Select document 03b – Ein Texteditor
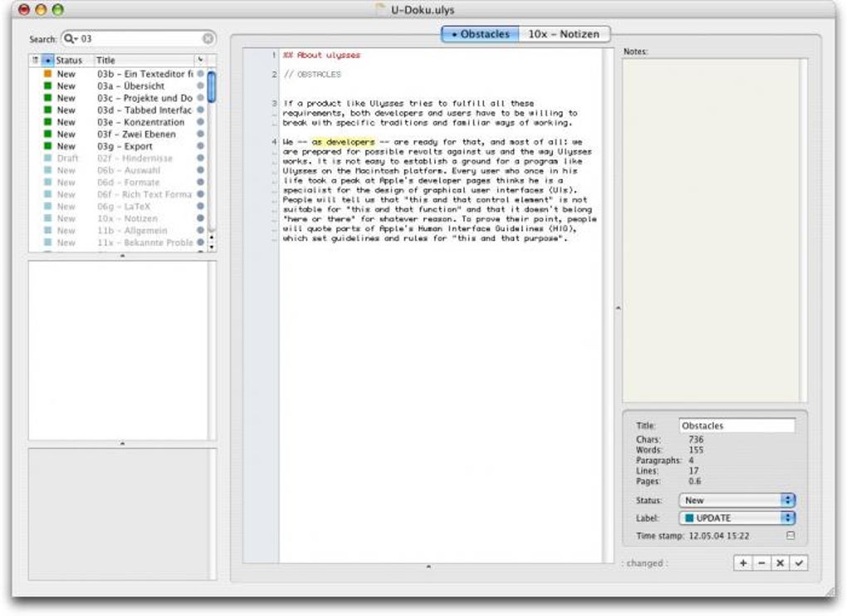 pos(118,73)
